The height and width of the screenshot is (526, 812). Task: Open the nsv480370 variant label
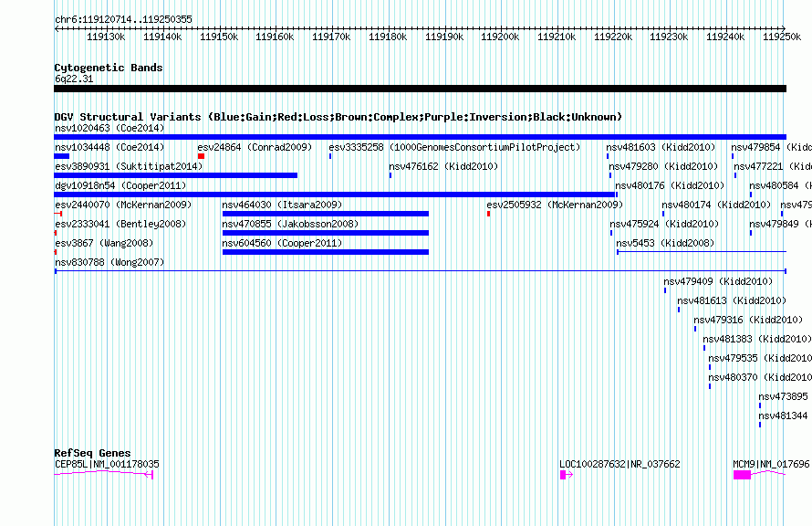point(760,377)
